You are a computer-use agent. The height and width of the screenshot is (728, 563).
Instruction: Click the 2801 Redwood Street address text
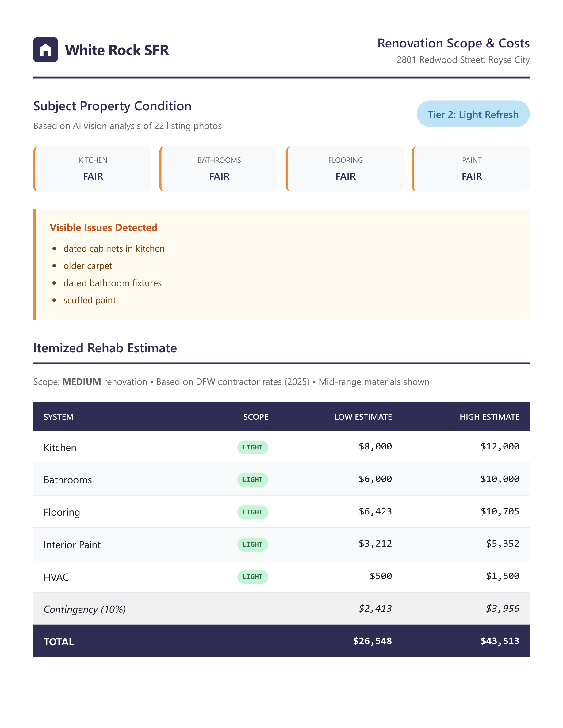463,60
